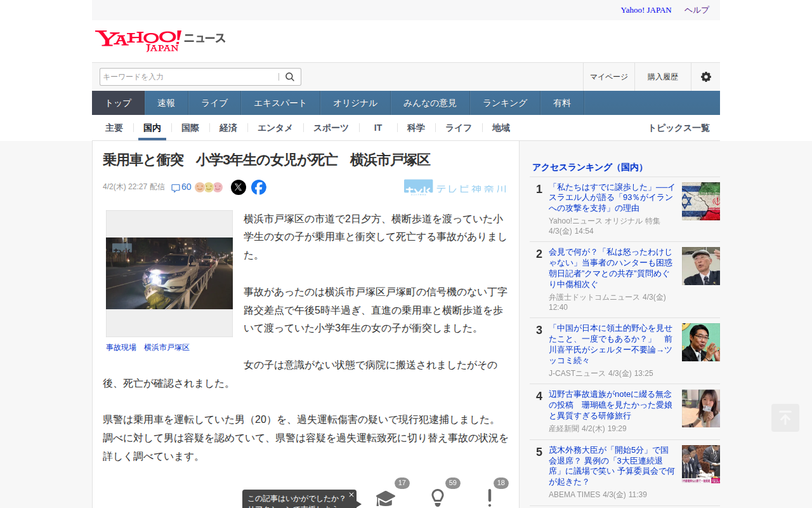Click the woman with microphone thumbnail
The width and height of the screenshot is (812, 508).
[x=701, y=408]
